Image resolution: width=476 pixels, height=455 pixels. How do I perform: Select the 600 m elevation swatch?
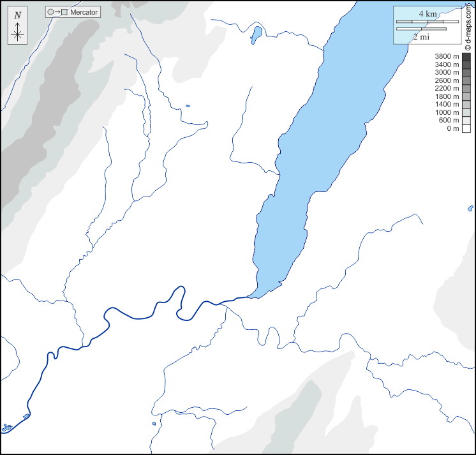(466, 120)
